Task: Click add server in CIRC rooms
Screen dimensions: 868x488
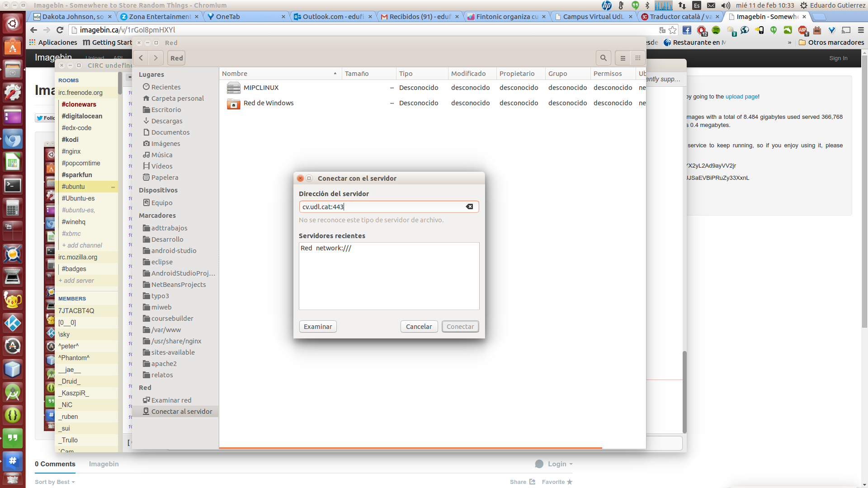Action: coord(76,281)
